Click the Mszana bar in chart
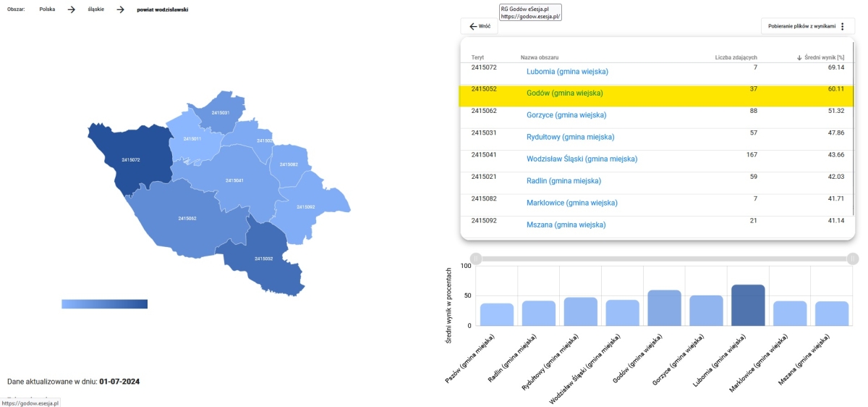 pyautogui.click(x=832, y=314)
